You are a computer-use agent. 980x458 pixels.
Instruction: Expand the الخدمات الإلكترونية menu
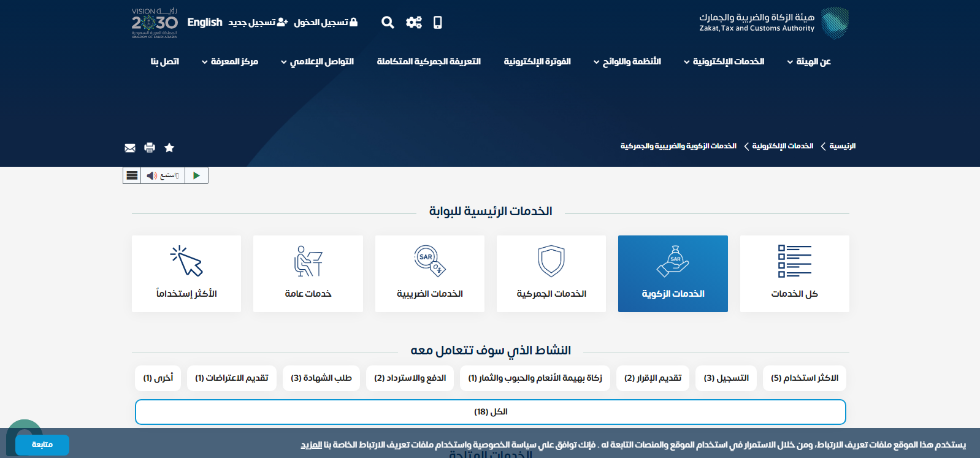coord(724,61)
